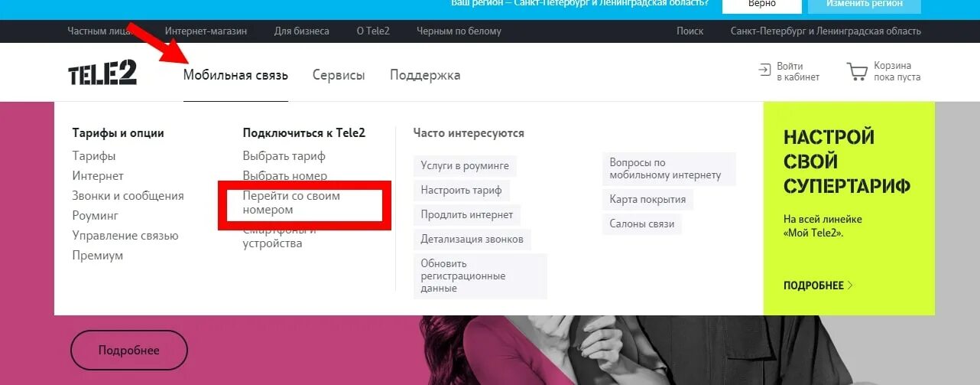Click Подключиться к Tele2 heading

(x=304, y=132)
